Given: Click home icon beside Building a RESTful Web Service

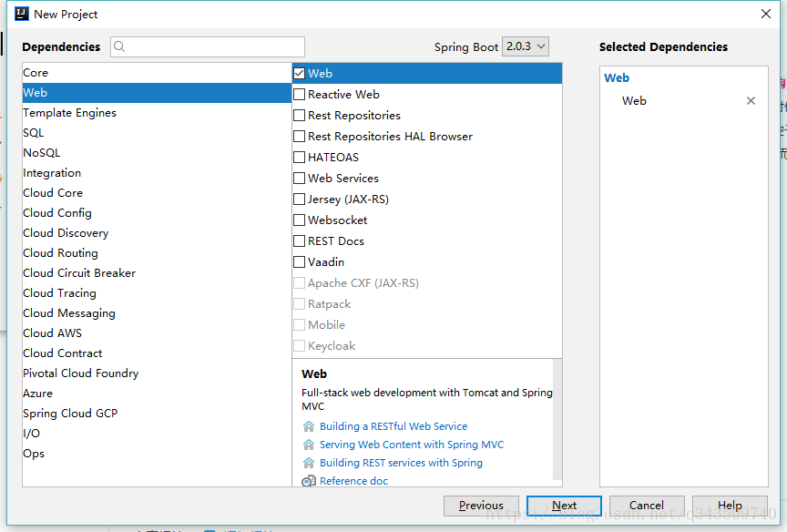Looking at the screenshot, I should 309,426.
